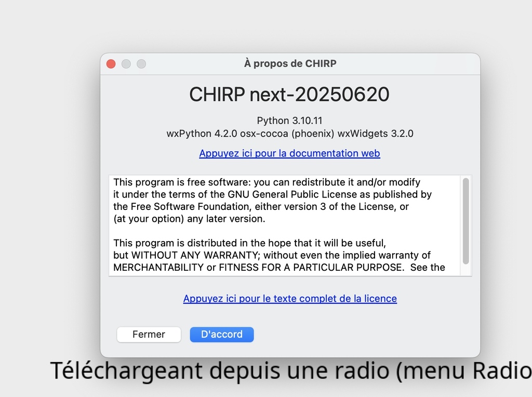
Task: Click the 'MERCHANTABILITY or FITNESS' license line
Action: click(x=279, y=268)
